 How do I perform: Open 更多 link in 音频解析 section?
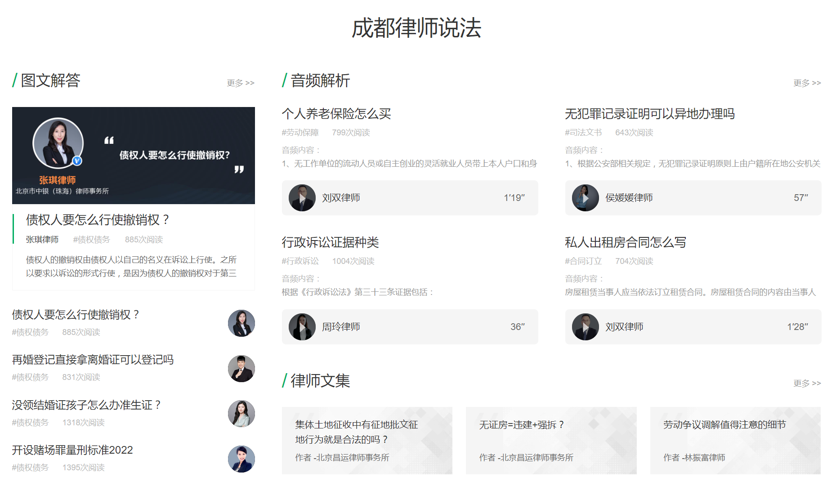pyautogui.click(x=807, y=83)
